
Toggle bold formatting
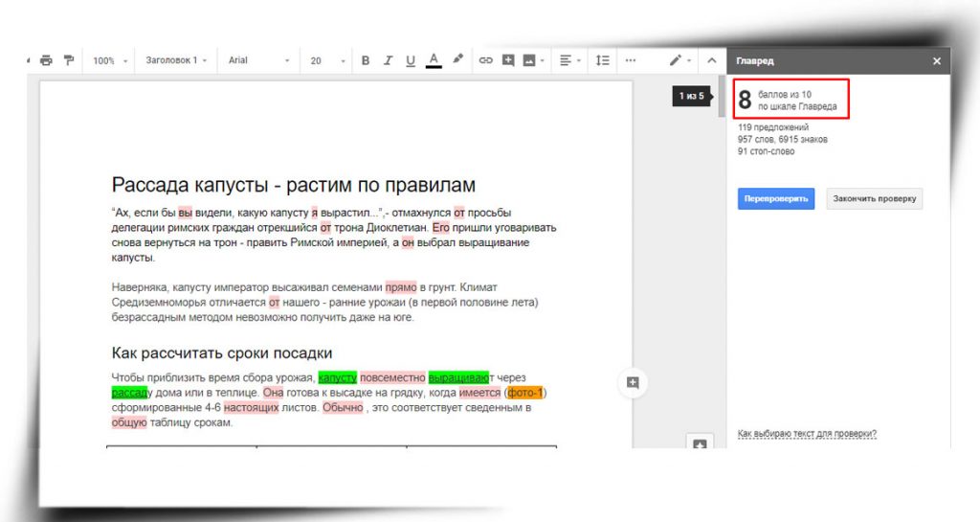click(x=365, y=60)
